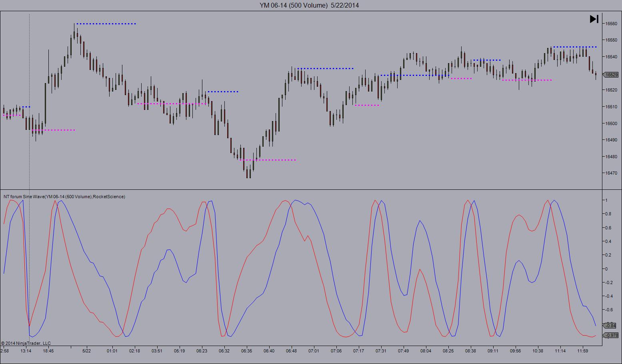This screenshot has width=622, height=364.
Task: Click the 07:49 time axis label
Action: click(403, 351)
